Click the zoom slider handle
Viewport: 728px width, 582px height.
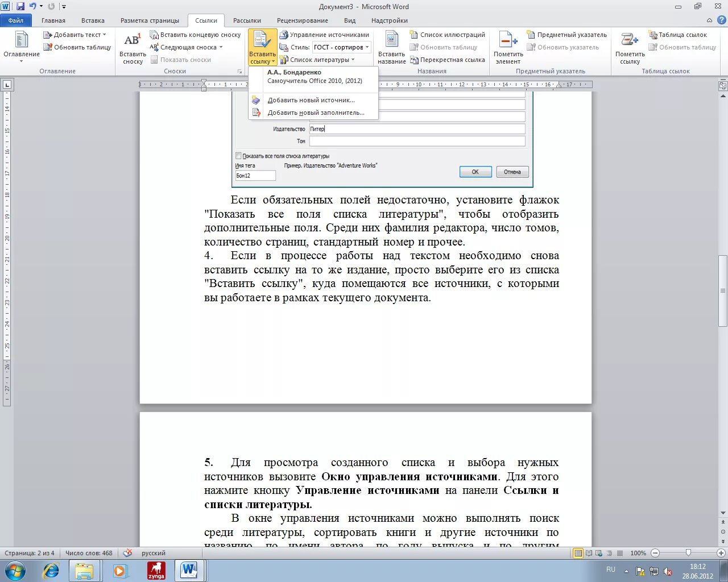pos(688,552)
